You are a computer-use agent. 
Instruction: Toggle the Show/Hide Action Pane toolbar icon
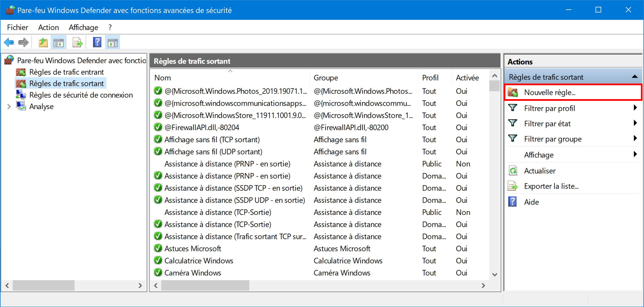pyautogui.click(x=113, y=43)
